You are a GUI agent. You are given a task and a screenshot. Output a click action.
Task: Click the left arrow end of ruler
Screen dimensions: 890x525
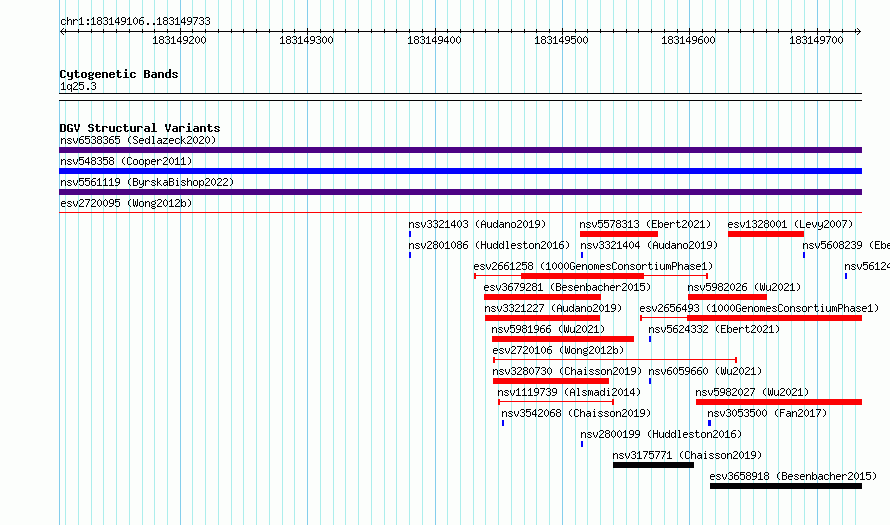click(63, 32)
